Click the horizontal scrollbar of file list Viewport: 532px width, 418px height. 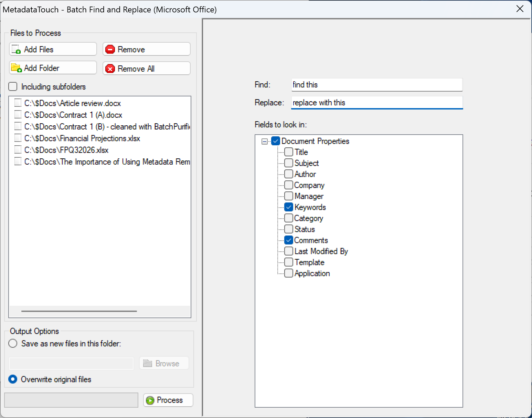(79, 311)
